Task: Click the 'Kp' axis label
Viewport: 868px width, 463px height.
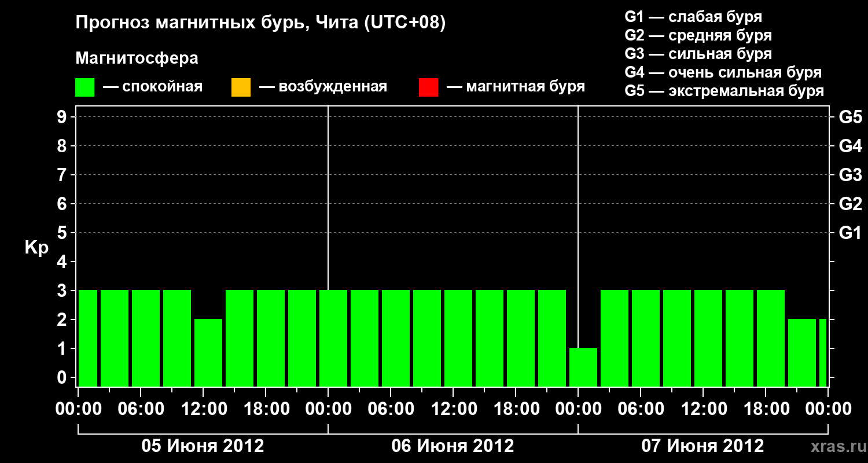Action: pyautogui.click(x=36, y=248)
